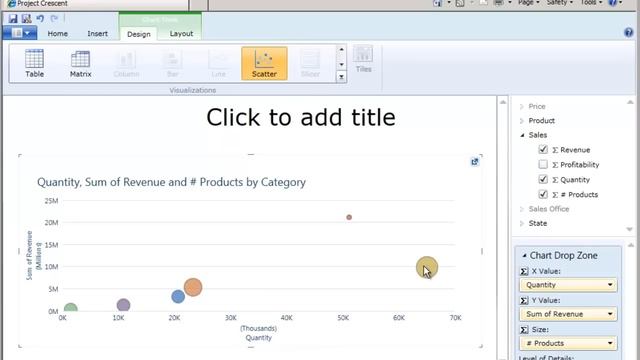Choose the Slicer visualization
Image resolution: width=640 pixels, height=360 pixels.
click(310, 63)
